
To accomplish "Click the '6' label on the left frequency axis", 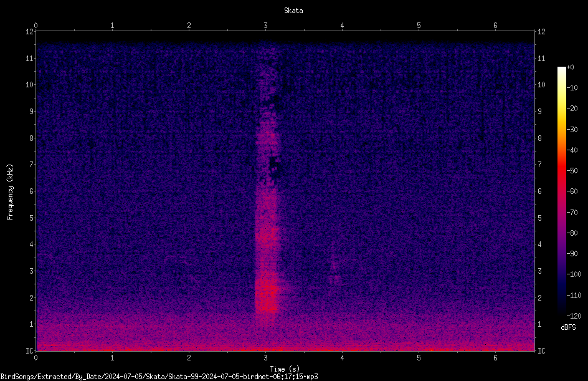I will (x=32, y=191).
